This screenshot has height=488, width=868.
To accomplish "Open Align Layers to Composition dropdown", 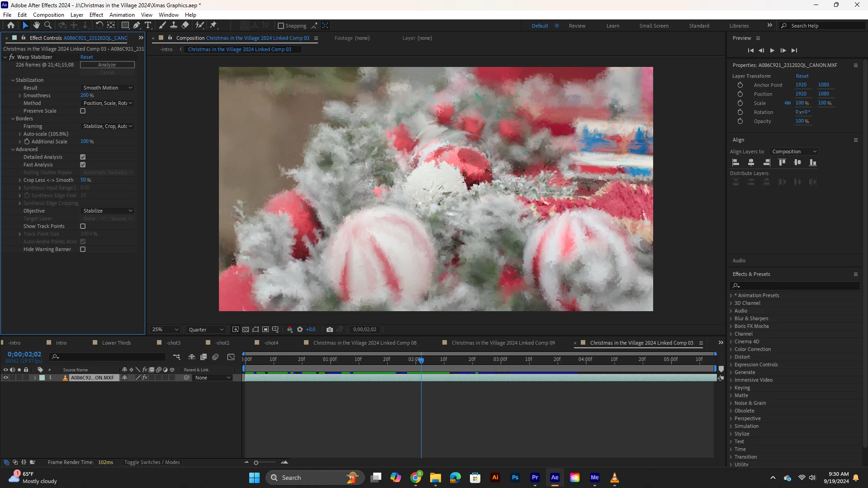I will (794, 152).
